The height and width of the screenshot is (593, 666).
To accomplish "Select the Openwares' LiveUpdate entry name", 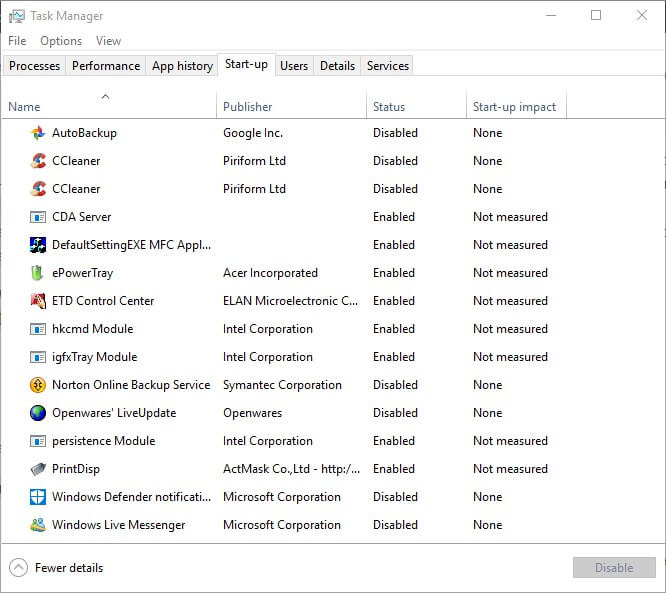I will coord(114,413).
